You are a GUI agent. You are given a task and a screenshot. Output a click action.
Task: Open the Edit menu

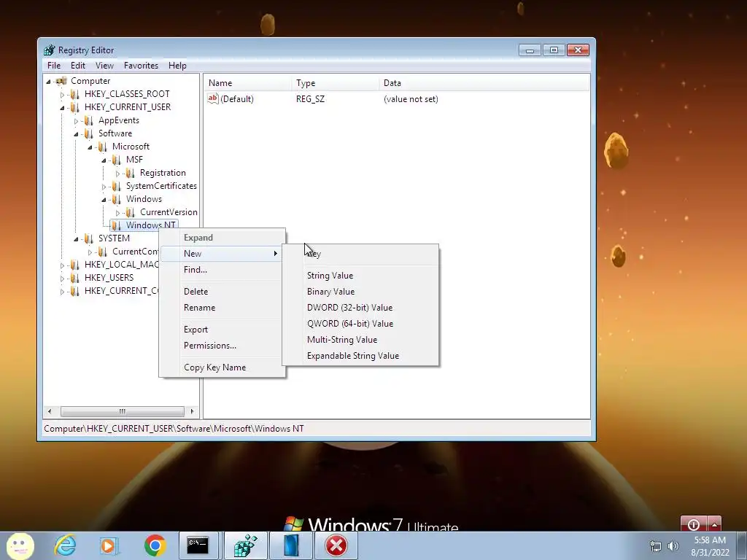tap(77, 65)
